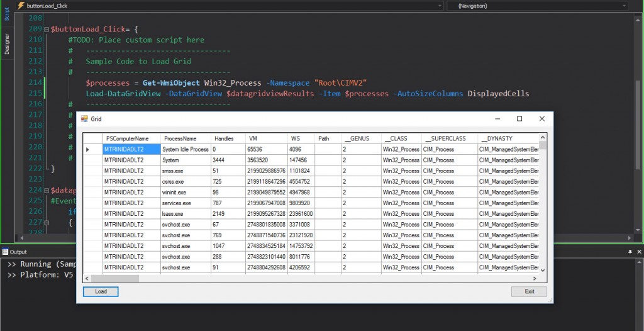644x331 pixels.
Task: Click the "Root\CIMV2" string in code
Action: point(340,82)
